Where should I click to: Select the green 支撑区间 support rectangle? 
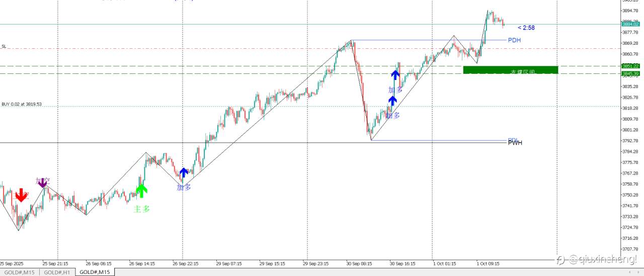[510, 70]
